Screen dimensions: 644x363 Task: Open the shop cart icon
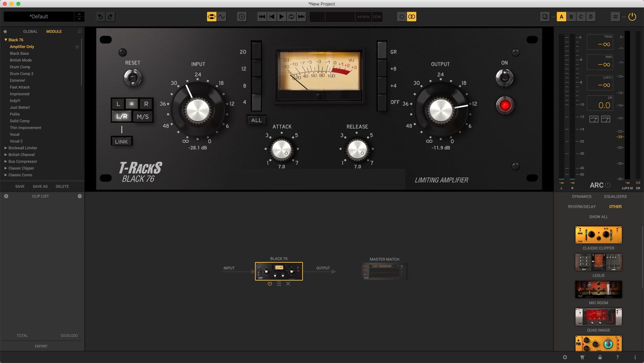coord(582,357)
